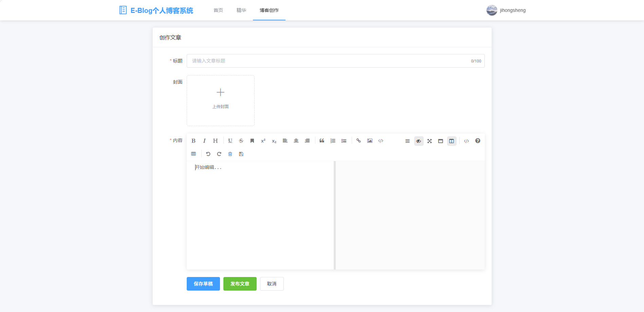Image resolution: width=644 pixels, height=312 pixels.
Task: Open the jihongsheng user menu
Action: click(506, 10)
